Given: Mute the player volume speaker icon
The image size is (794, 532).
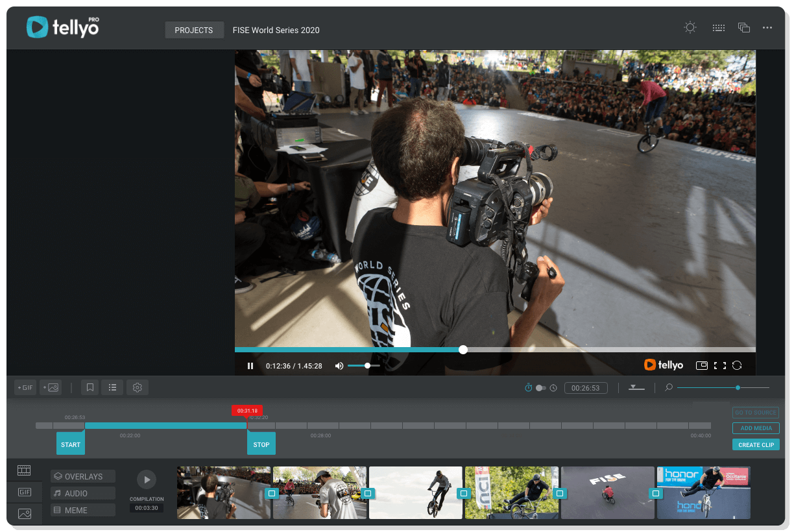Looking at the screenshot, I should 339,366.
